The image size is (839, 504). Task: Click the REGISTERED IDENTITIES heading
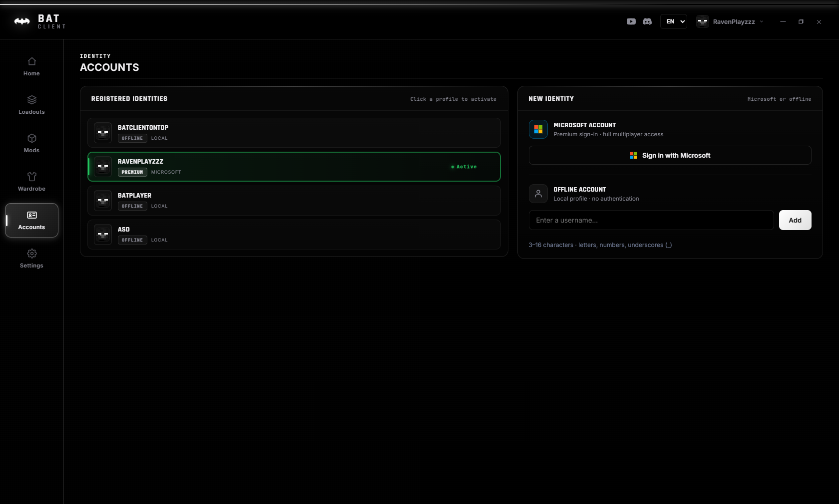pos(129,99)
